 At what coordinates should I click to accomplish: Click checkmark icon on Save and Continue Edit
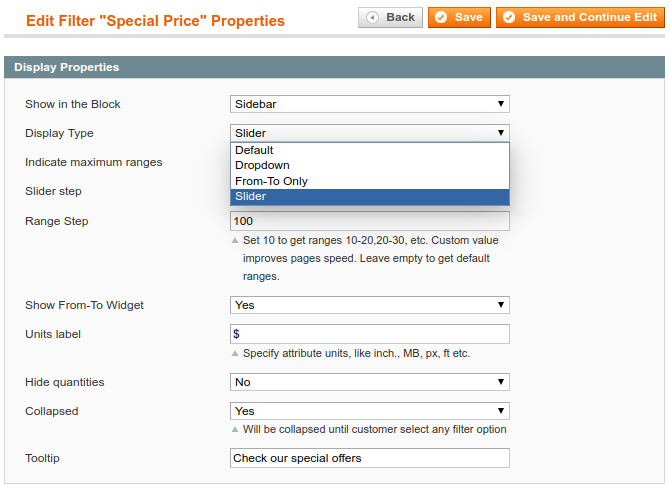(509, 17)
